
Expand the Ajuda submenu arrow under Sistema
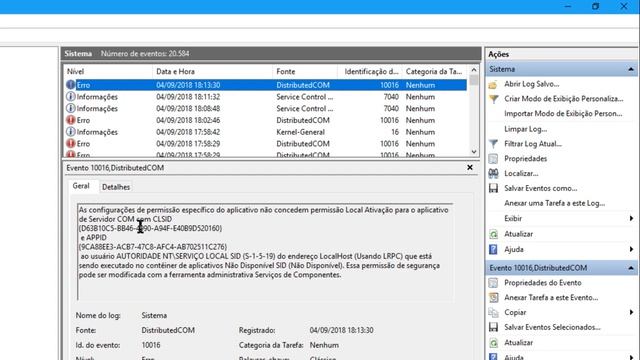631,249
